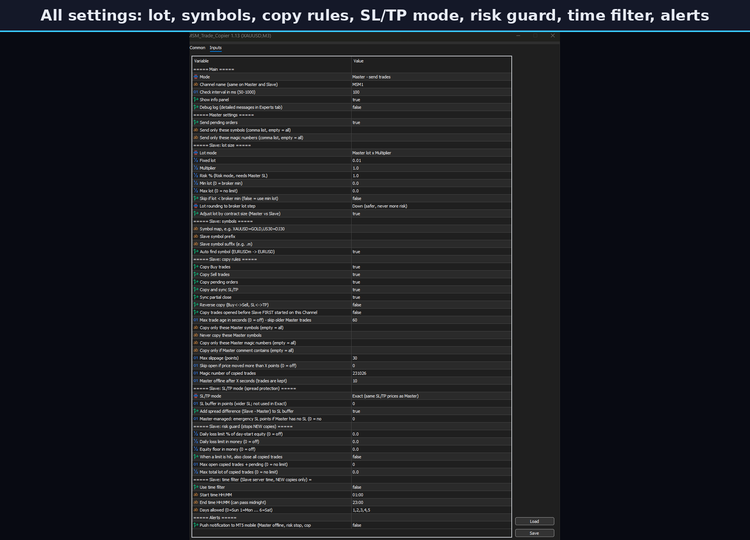Click the 'Copy only if Master comment contains' label
Viewport: 750px width, 540px height.
point(246,350)
